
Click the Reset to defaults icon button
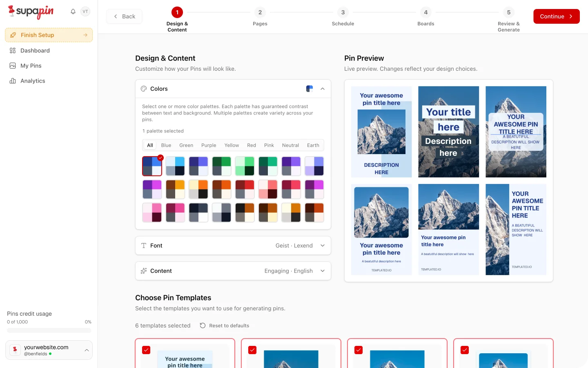tap(203, 325)
